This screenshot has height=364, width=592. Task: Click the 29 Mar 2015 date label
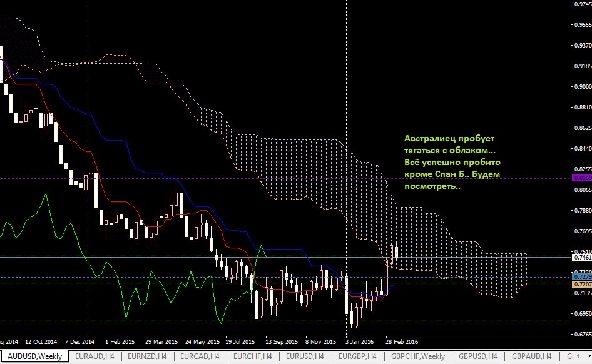[x=161, y=341]
